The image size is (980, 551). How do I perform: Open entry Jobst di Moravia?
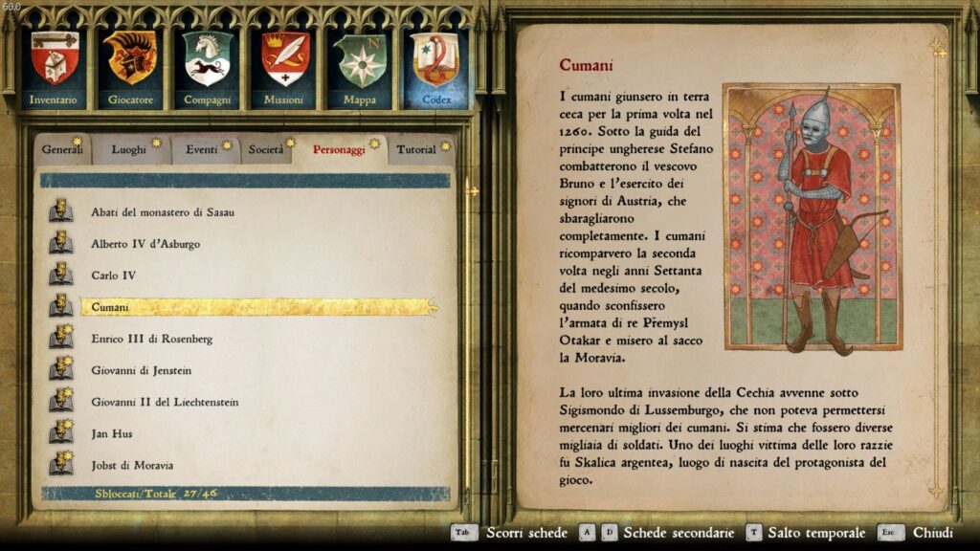coord(132,466)
